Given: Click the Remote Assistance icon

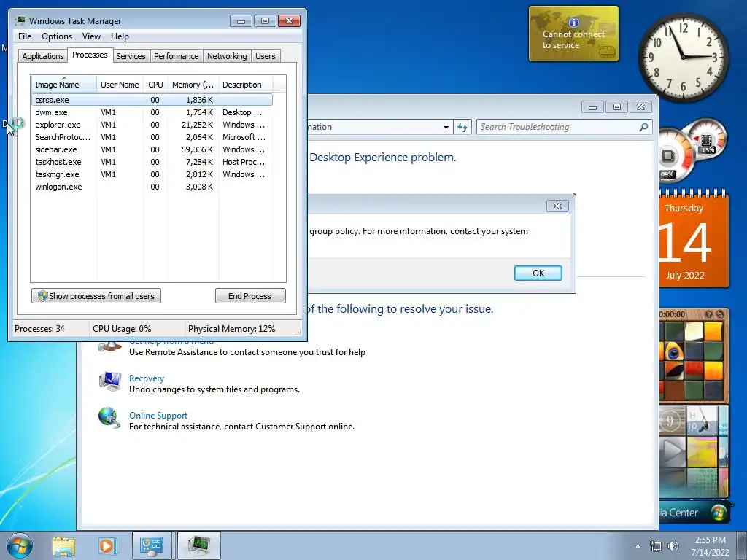Looking at the screenshot, I should 110,346.
